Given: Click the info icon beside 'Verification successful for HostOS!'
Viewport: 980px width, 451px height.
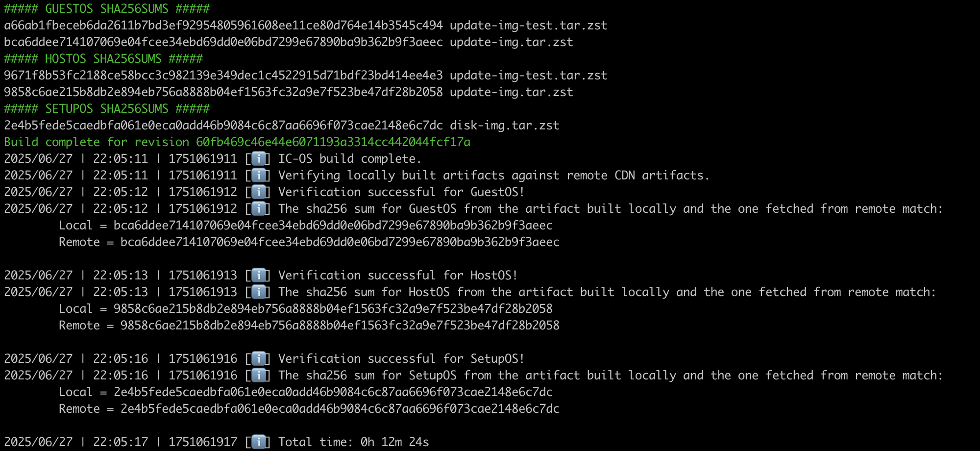Looking at the screenshot, I should pyautogui.click(x=258, y=276).
